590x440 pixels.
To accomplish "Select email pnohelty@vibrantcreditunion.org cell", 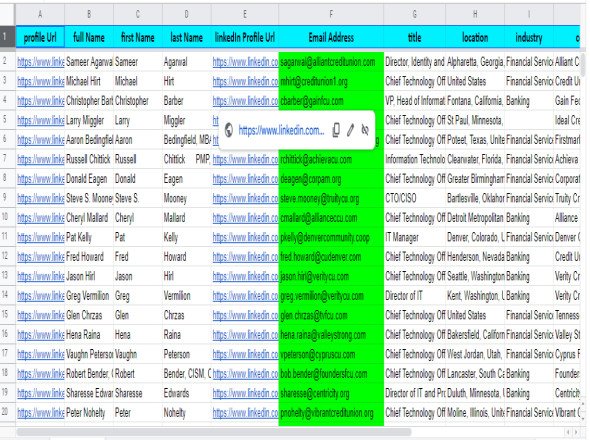I will tap(331, 413).
